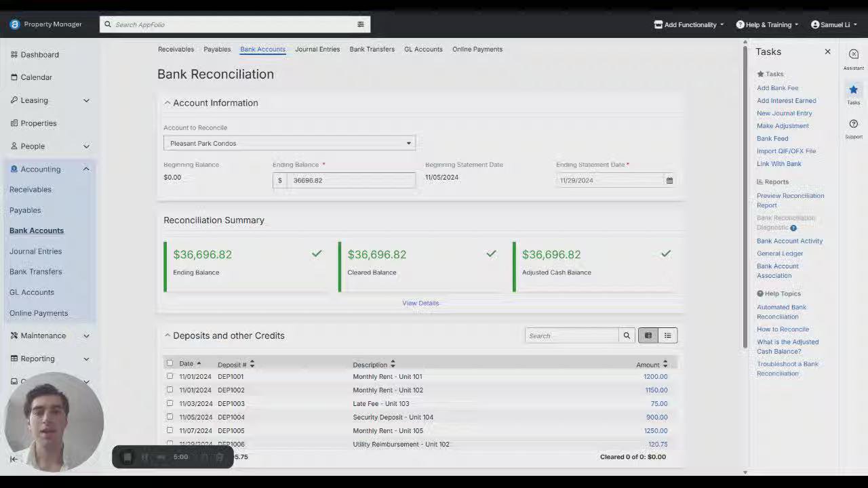The width and height of the screenshot is (868, 488).
Task: Open search filter options icon in search bar
Action: [x=361, y=24]
